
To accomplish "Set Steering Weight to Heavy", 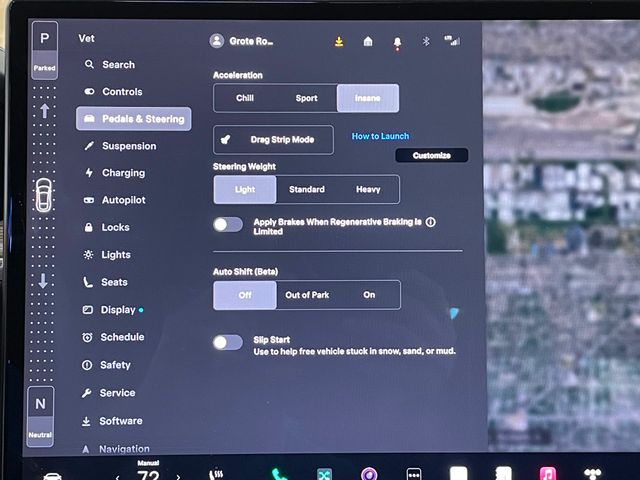I will pos(368,189).
